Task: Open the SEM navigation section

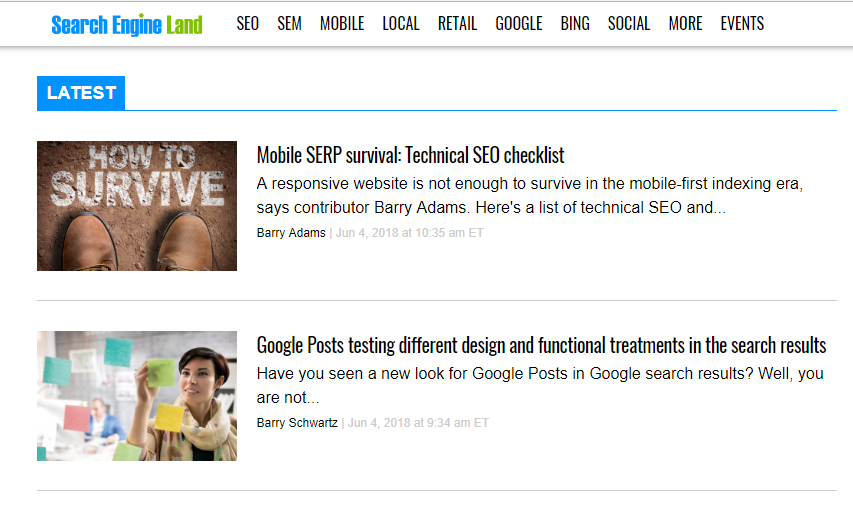Action: pos(289,23)
